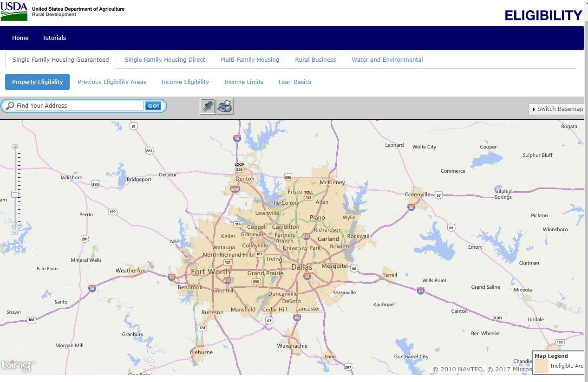588x382 pixels.
Task: Click the ELIGIBILITY header title
Action: 543,15
